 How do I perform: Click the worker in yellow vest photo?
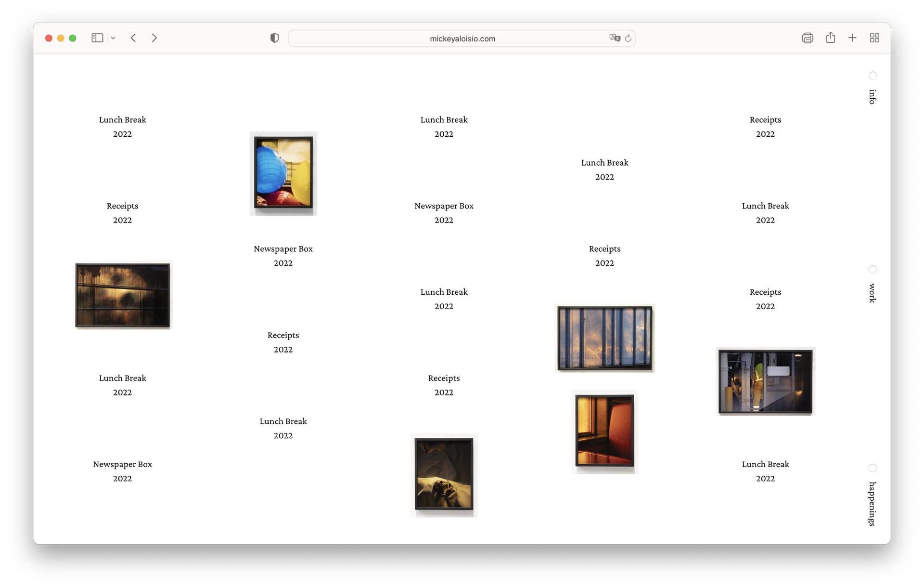point(765,381)
